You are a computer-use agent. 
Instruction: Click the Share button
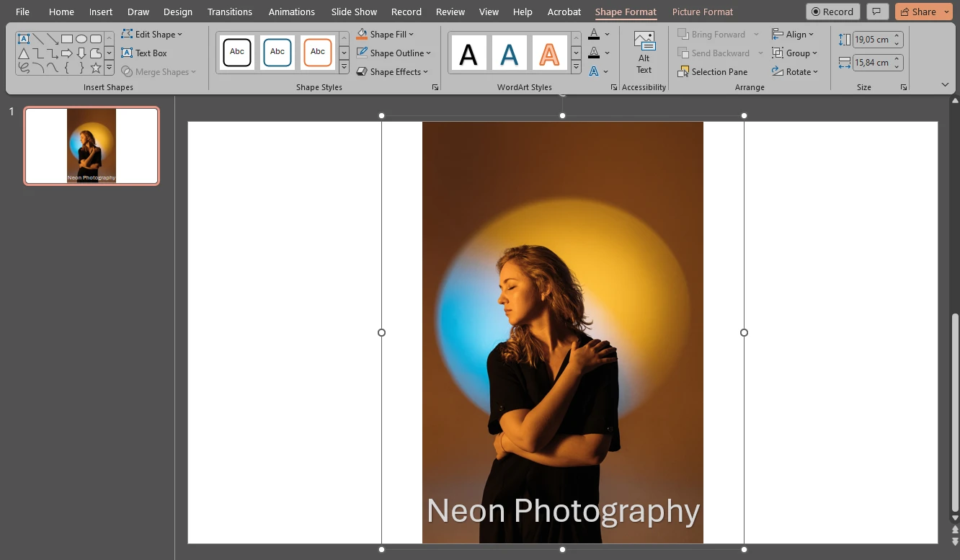coord(923,12)
